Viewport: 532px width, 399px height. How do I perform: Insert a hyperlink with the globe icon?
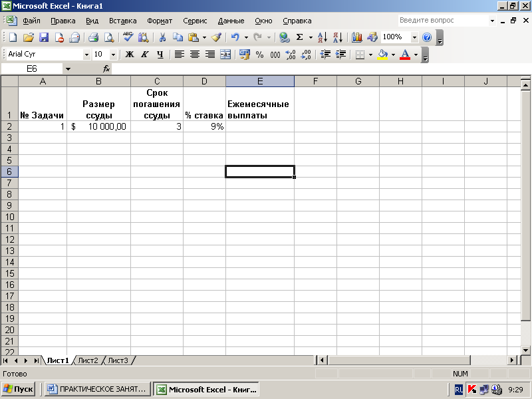click(285, 37)
